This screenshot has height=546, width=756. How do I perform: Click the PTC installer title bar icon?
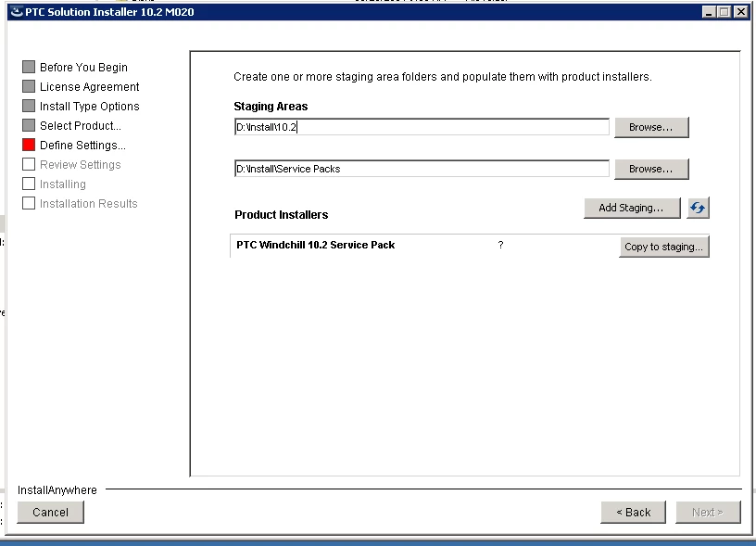pyautogui.click(x=17, y=12)
